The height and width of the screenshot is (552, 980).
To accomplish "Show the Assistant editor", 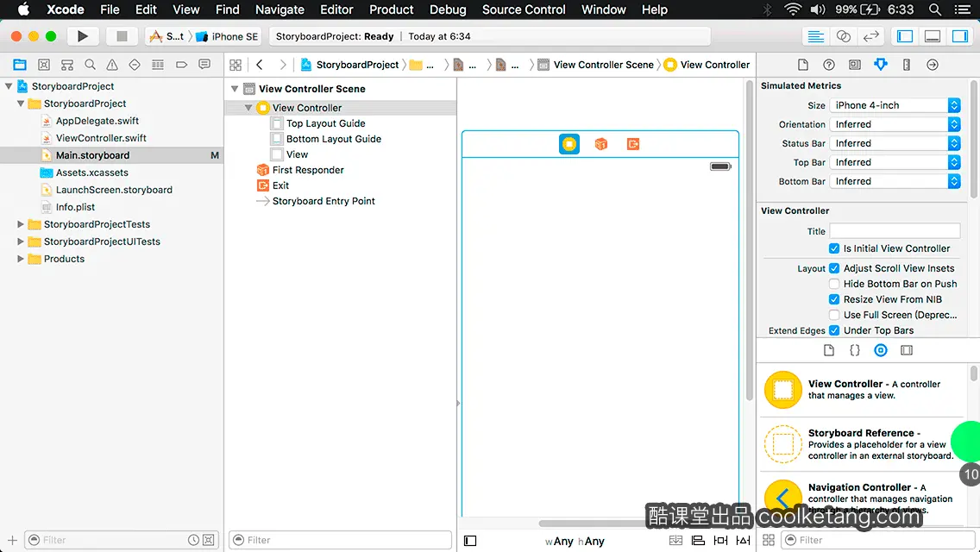I will pos(843,36).
